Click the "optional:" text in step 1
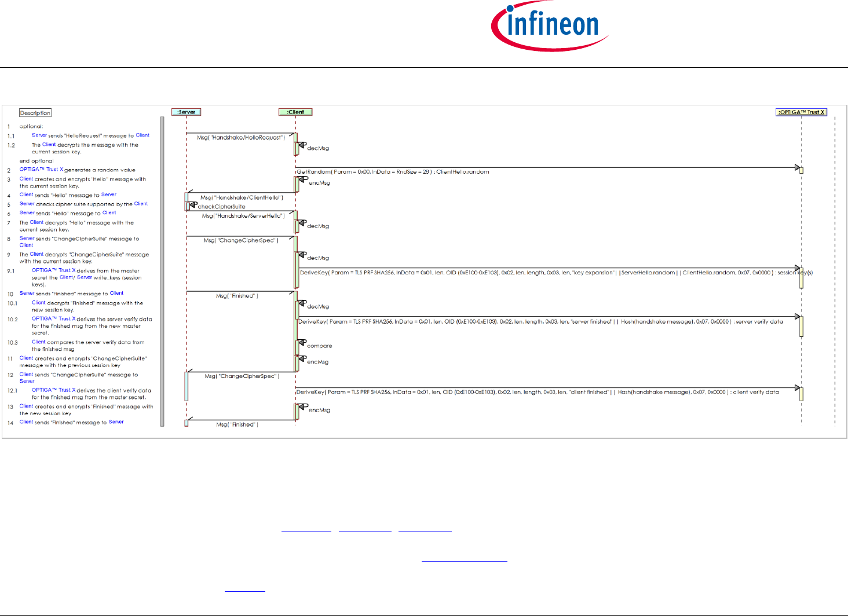 coord(31,127)
